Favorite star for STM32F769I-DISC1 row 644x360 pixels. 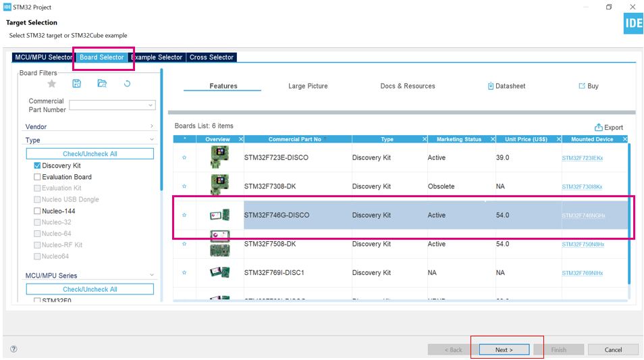[184, 272]
